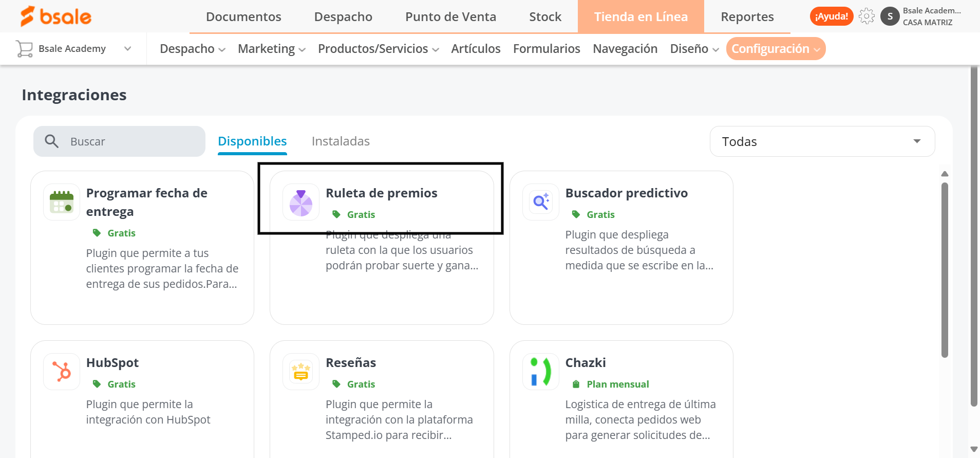Click the user avatar S icon

point(890,16)
